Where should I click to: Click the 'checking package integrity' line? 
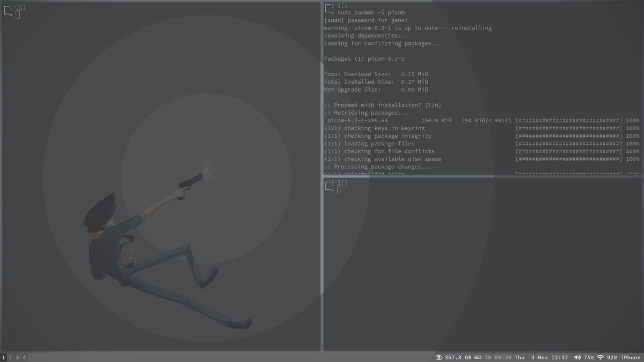pyautogui.click(x=377, y=136)
